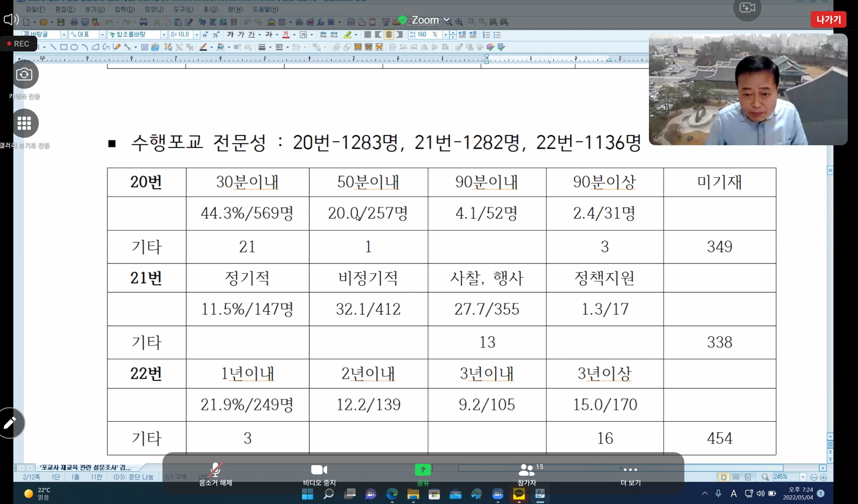Click the fill color paint bucket icon
This screenshot has height=504, width=858.
221,47
